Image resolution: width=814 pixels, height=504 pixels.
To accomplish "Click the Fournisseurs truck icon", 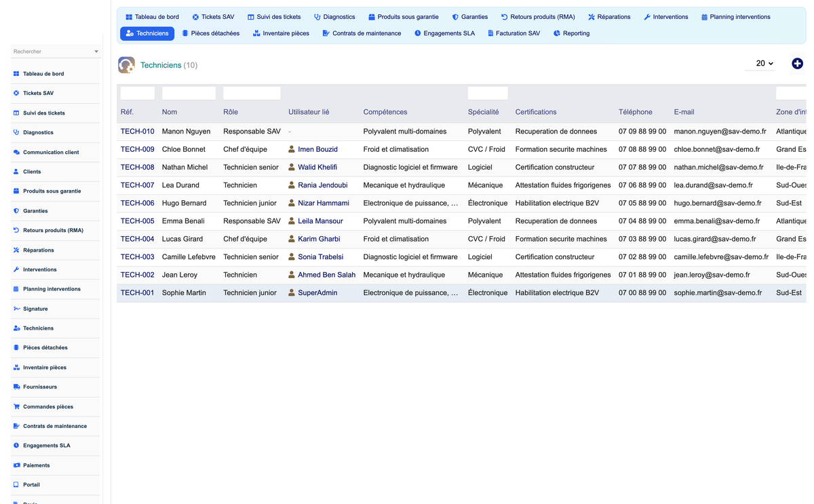I will point(16,387).
